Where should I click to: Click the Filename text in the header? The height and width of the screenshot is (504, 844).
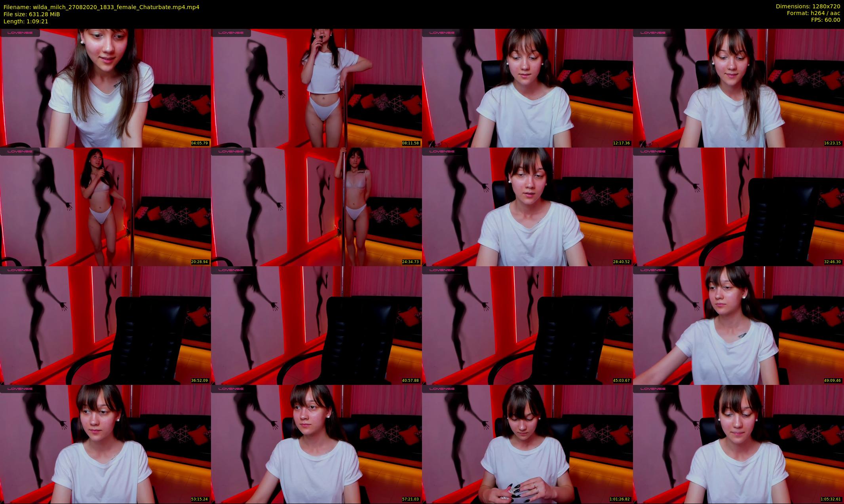pyautogui.click(x=101, y=7)
